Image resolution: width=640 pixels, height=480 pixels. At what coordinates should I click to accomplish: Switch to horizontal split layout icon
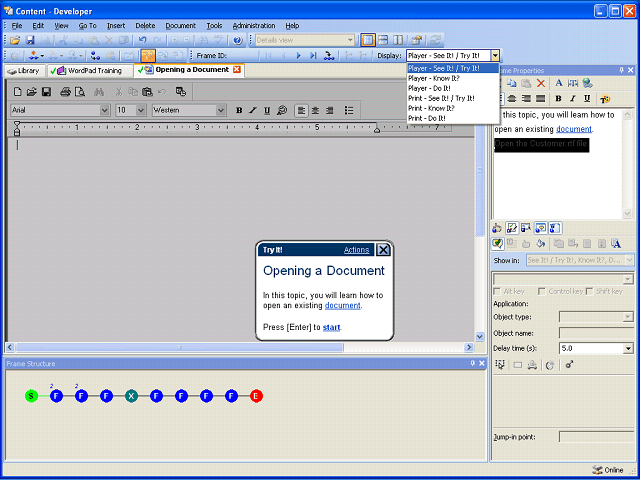(x=383, y=40)
